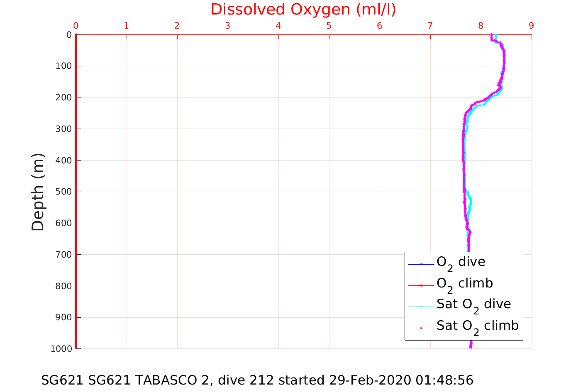Click the 'Depth (m)' y-axis label
The width and height of the screenshot is (588, 392).
[38, 192]
